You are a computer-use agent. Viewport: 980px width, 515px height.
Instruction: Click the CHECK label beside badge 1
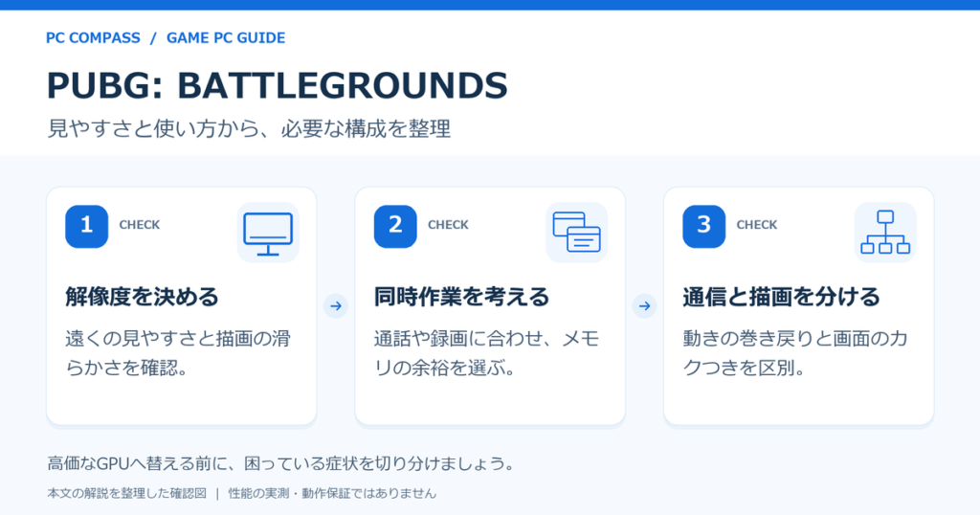[140, 225]
